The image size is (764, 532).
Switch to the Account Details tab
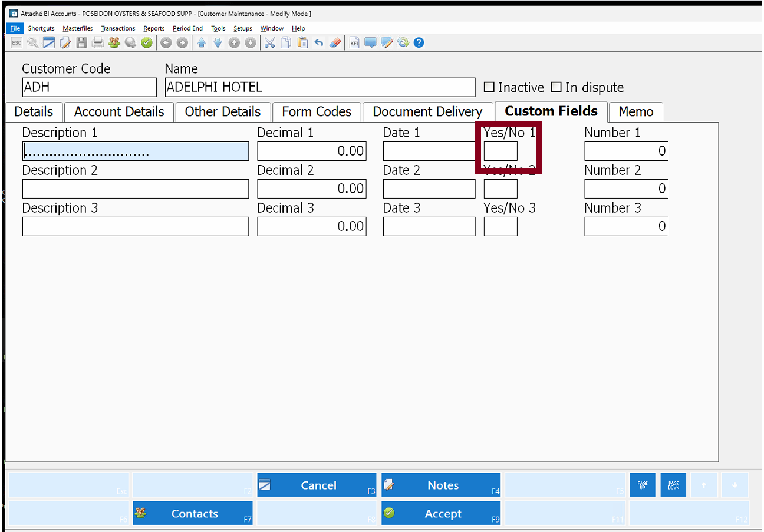tap(119, 112)
